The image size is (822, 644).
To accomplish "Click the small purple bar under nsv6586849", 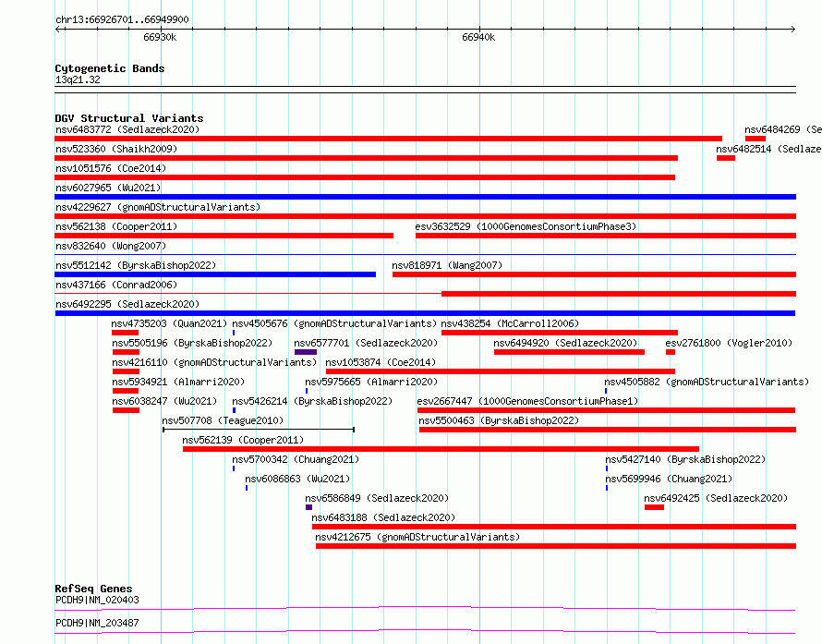I will tap(308, 507).
